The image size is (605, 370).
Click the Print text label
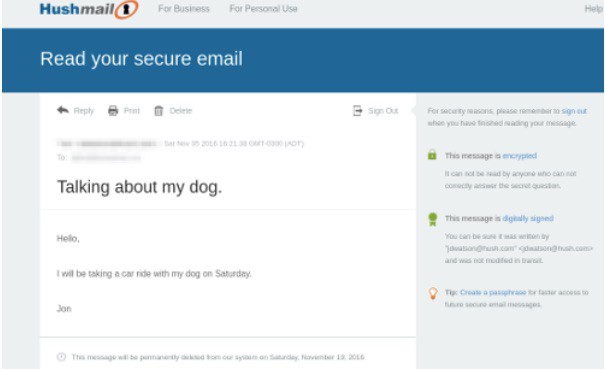132,111
